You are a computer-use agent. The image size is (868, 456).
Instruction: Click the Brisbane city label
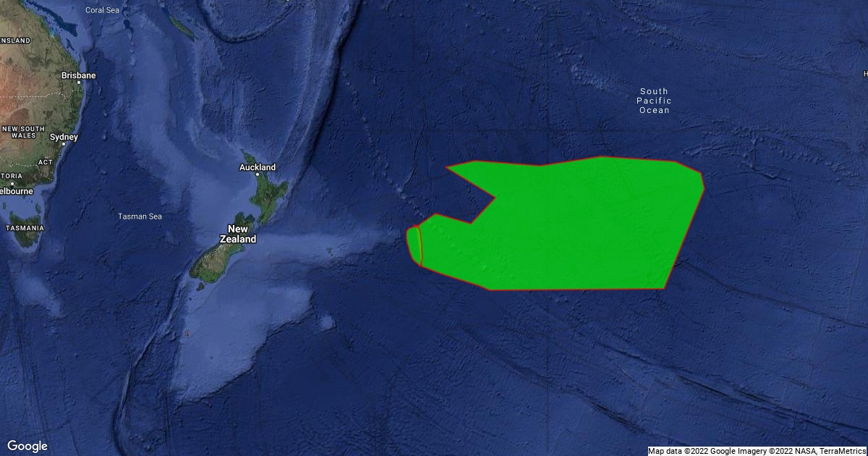(x=78, y=75)
